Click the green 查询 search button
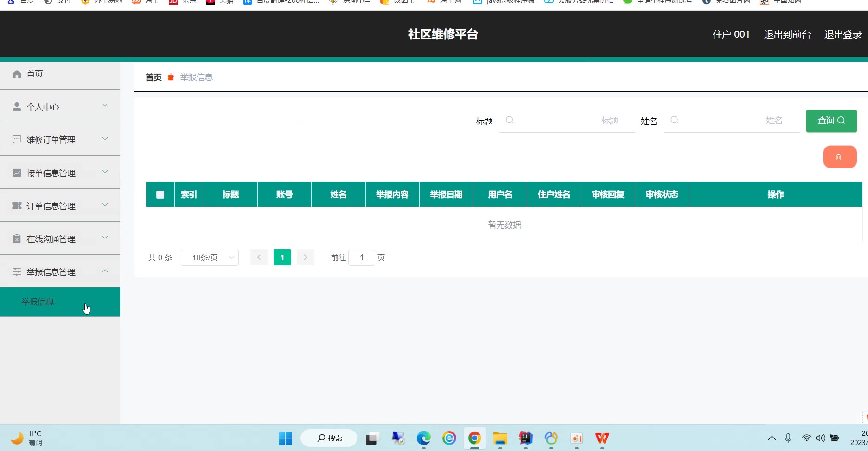The height and width of the screenshot is (451, 868). [831, 121]
